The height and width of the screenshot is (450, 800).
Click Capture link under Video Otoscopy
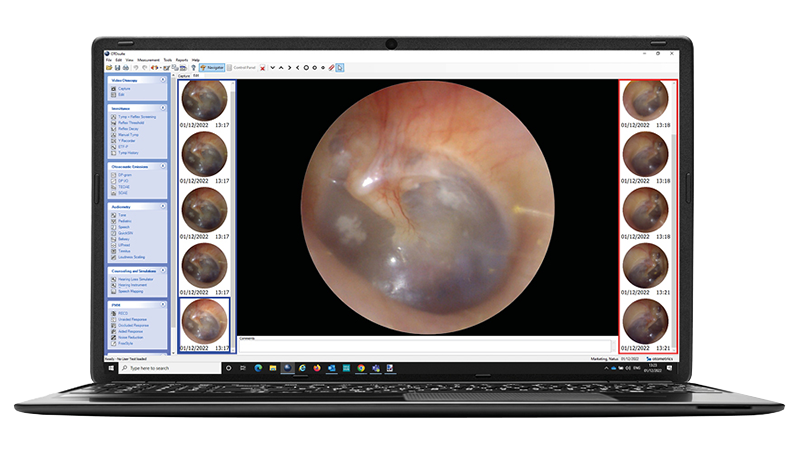pyautogui.click(x=124, y=89)
